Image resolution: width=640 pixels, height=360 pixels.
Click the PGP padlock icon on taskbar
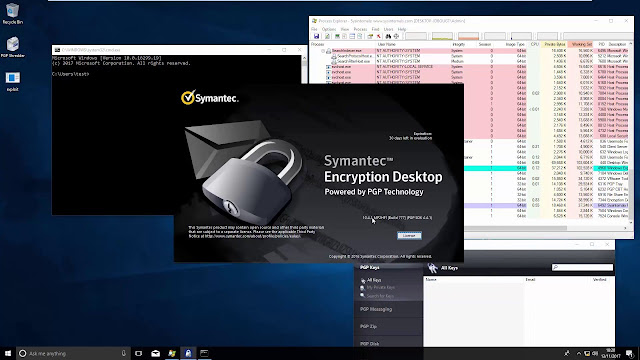coord(188,353)
